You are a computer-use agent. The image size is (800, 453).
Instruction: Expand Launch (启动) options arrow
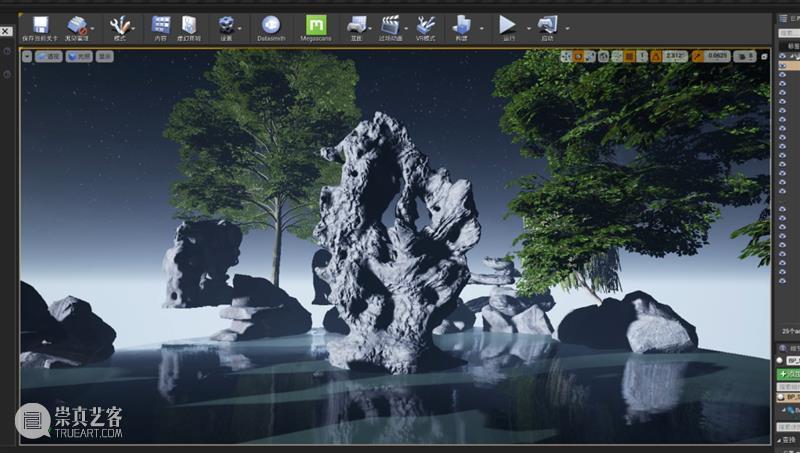(x=567, y=28)
